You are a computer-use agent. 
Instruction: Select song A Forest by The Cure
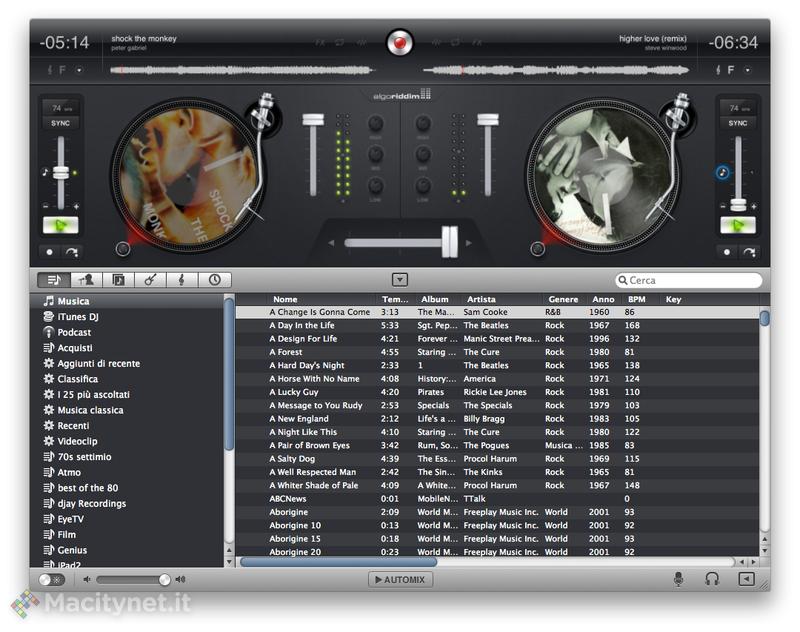pyautogui.click(x=497, y=352)
